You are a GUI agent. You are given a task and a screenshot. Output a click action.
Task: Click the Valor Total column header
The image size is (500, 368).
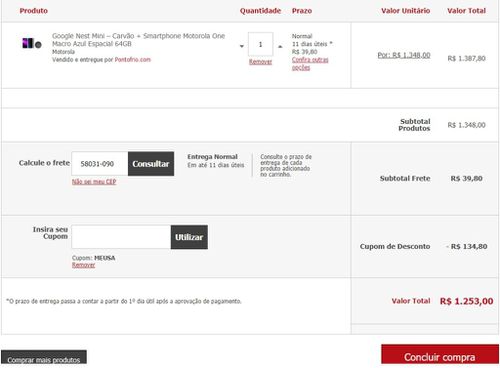coord(466,11)
